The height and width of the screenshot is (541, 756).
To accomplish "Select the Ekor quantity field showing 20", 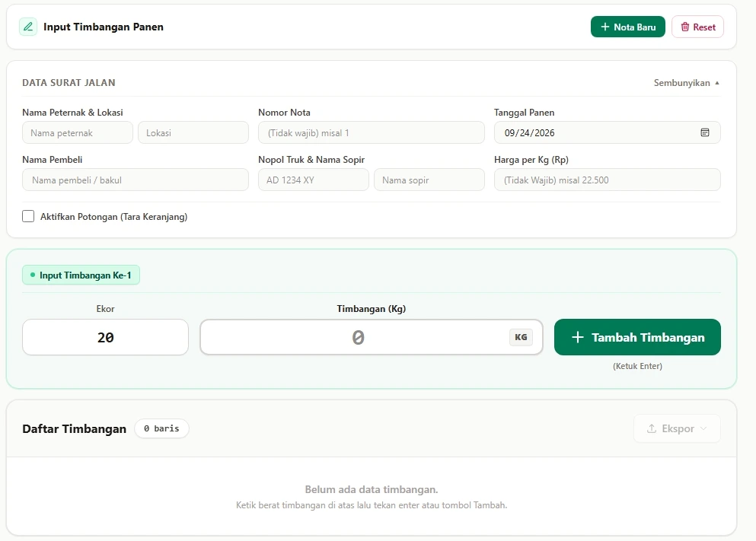I will [x=105, y=337].
